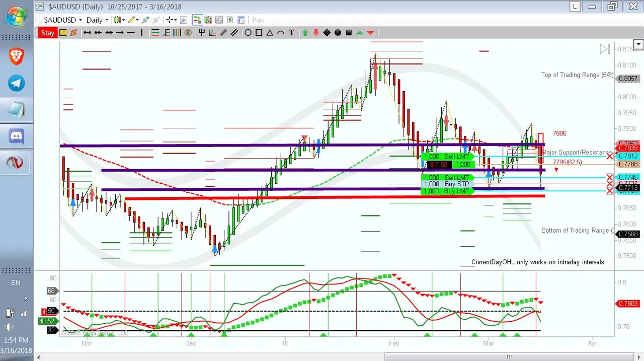This screenshot has height=361, width=644.
Task: Open the $AUDUSD symbol dropdown
Action: tap(63, 20)
